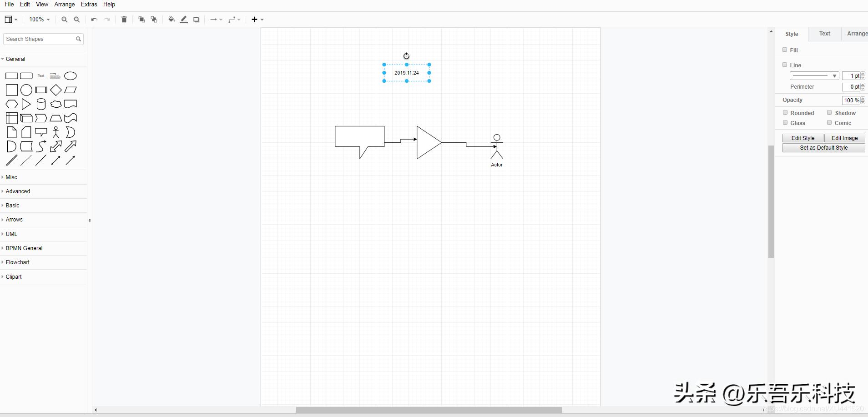Open the Extras menu
868x417 pixels.
89,5
